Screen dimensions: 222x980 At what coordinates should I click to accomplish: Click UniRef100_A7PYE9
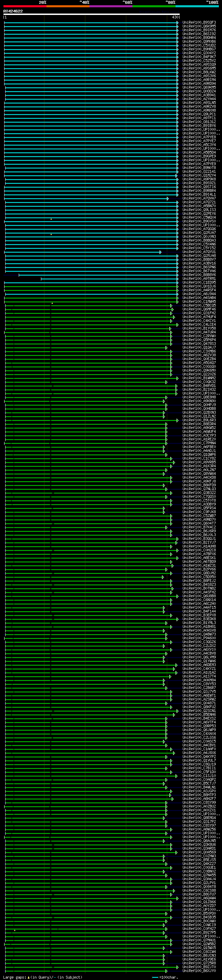click(199, 164)
